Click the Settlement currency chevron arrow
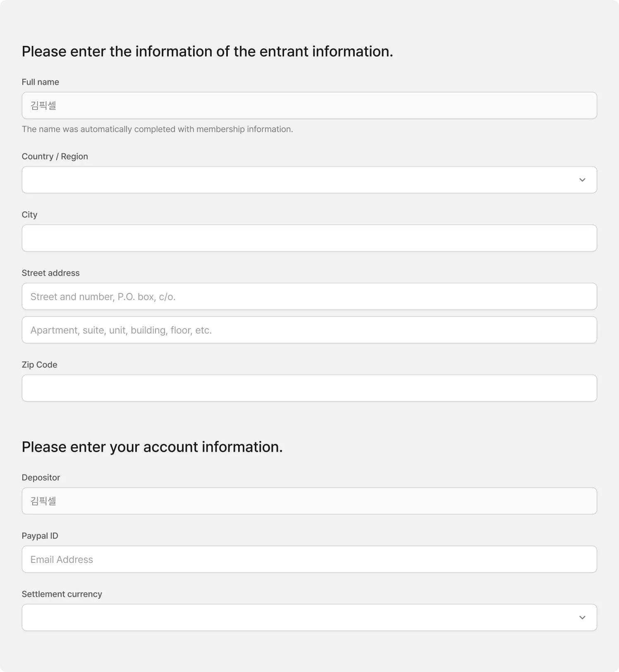Viewport: 619px width, 672px height. point(582,617)
